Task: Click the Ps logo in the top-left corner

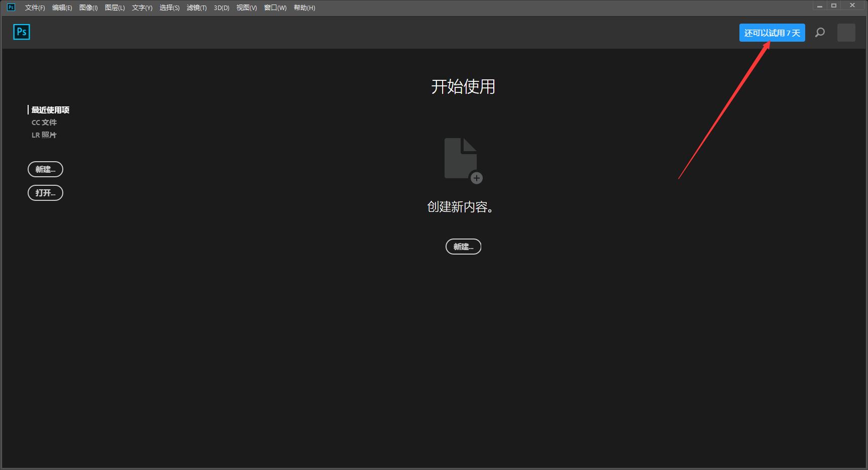Action: coord(21,32)
